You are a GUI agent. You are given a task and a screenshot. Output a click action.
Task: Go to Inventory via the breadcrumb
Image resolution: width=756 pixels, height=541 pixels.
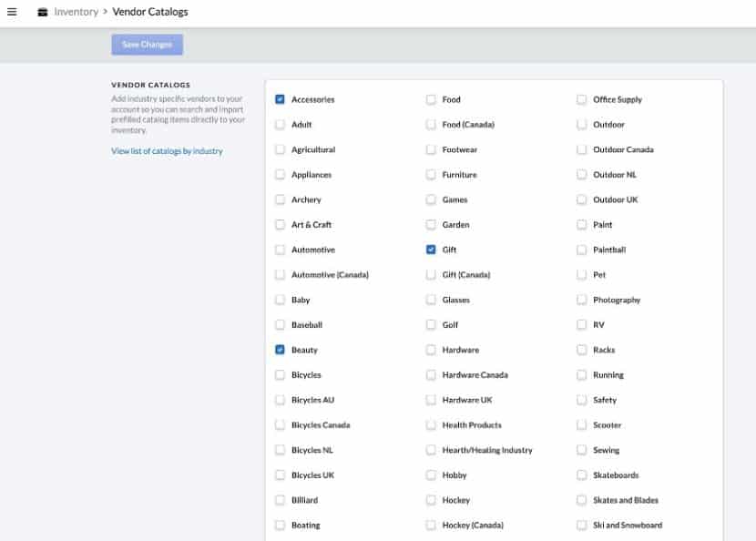78,12
